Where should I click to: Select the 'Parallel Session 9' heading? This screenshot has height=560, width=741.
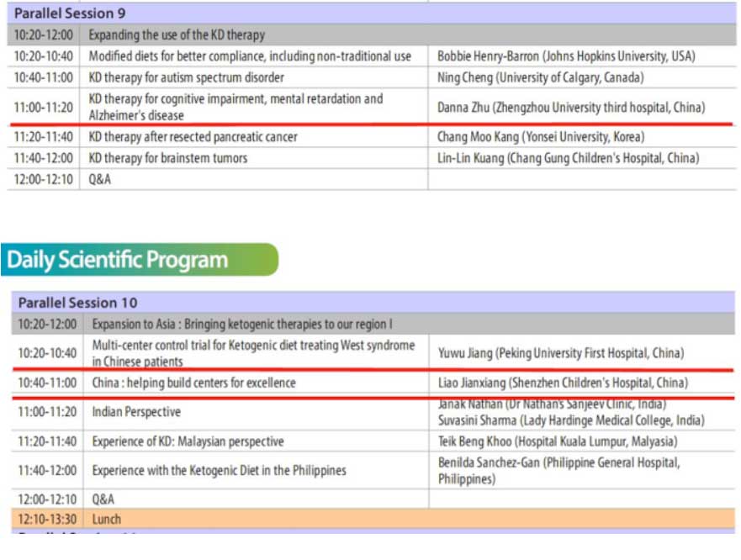70,13
